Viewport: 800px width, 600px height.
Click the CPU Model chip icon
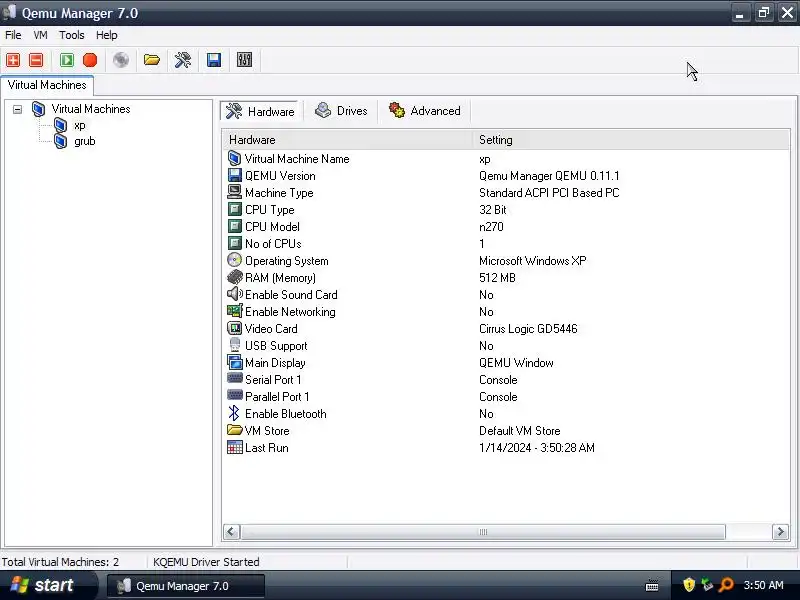point(234,227)
